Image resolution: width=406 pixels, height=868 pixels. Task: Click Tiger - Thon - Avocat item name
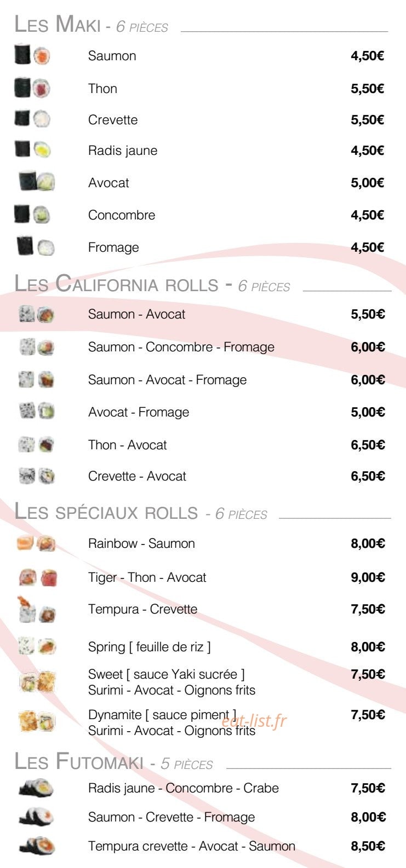pos(147,577)
